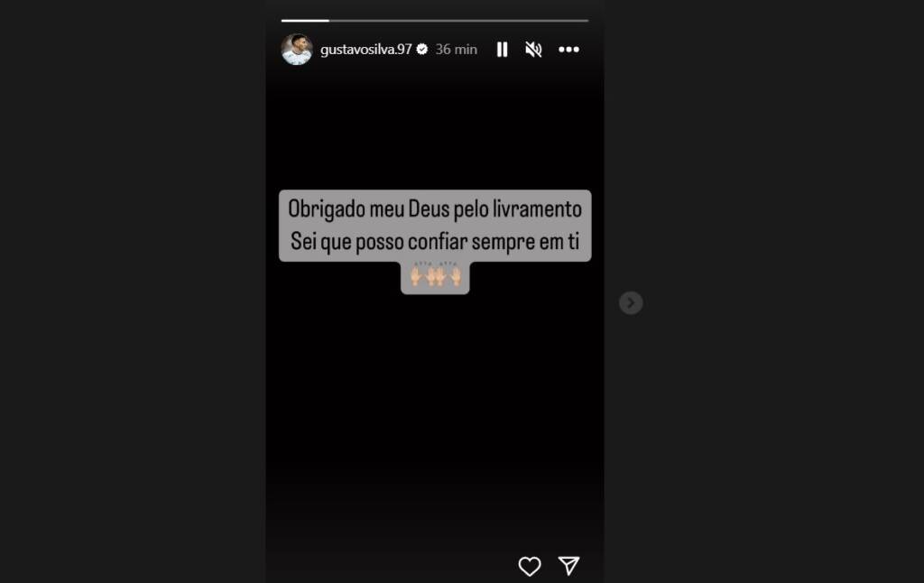Click text 'Obrigado meu Deus pelo livramento'

(x=435, y=209)
